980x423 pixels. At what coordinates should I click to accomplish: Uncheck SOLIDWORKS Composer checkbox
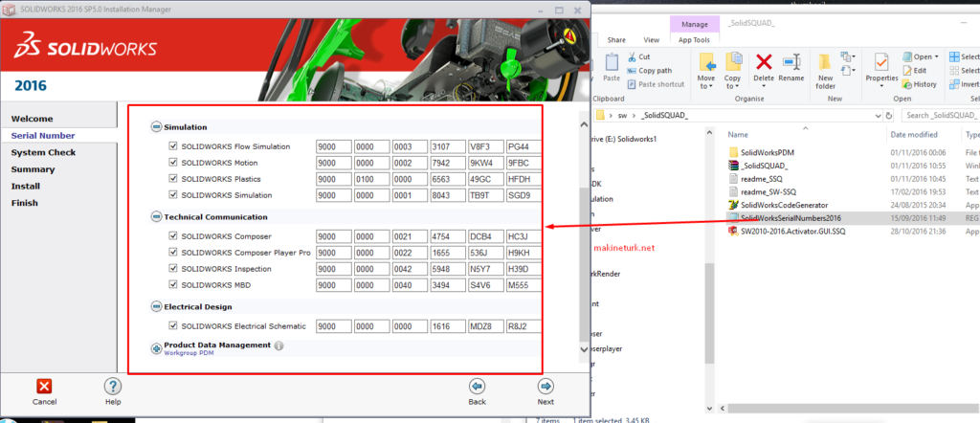click(x=173, y=236)
